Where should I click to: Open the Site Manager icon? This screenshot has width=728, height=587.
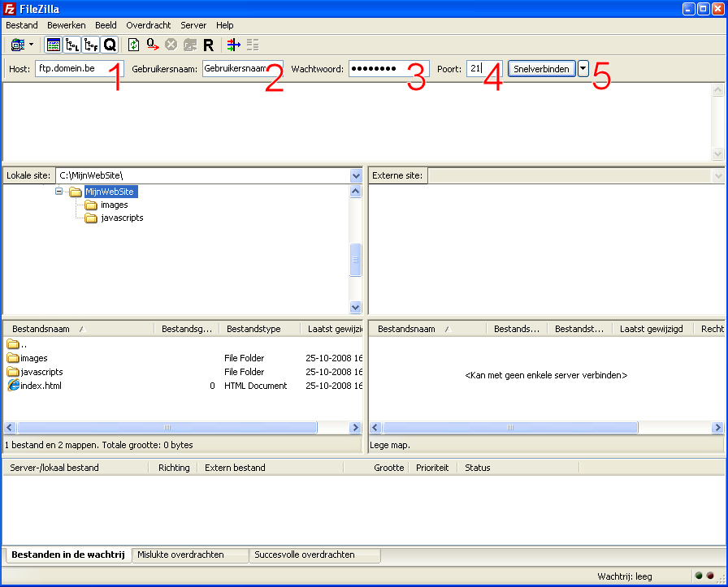pos(18,45)
